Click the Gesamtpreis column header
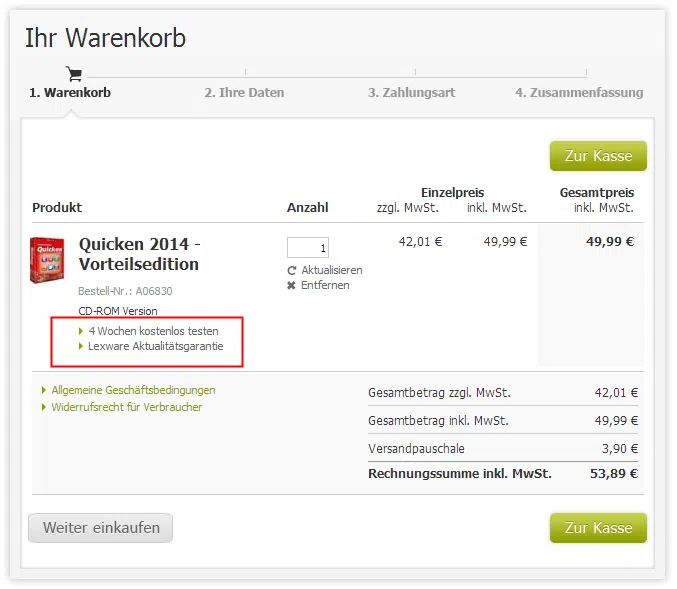Screen dimensions: 677x589 597,193
